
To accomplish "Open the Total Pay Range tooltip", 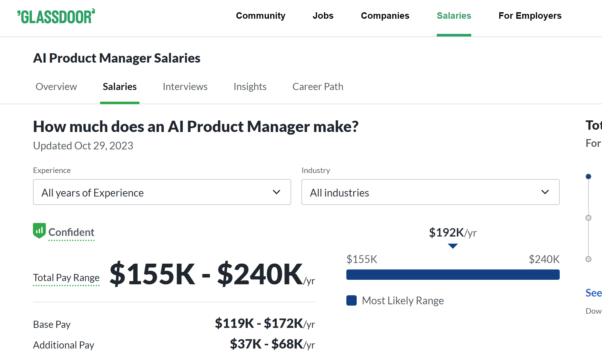I will (66, 278).
